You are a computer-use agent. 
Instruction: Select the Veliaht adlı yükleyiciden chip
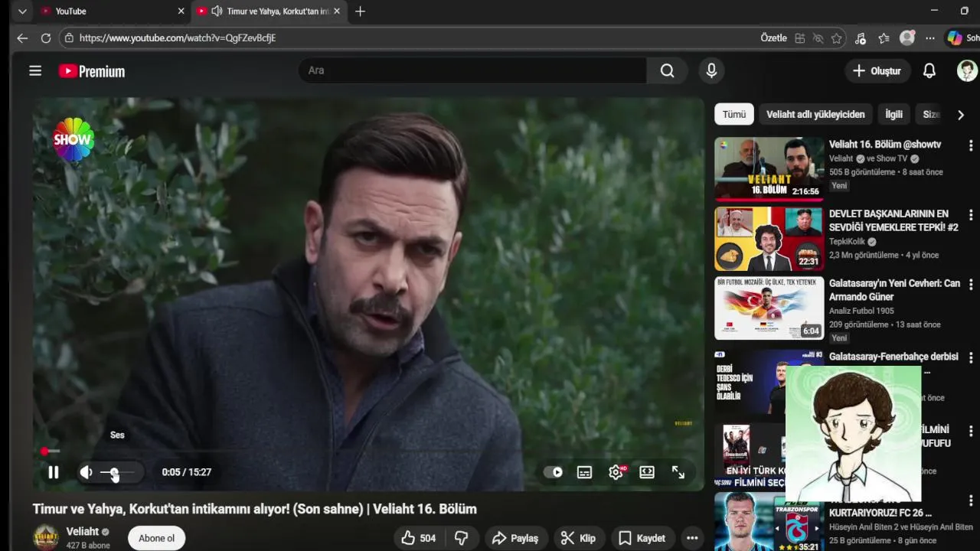tap(815, 114)
